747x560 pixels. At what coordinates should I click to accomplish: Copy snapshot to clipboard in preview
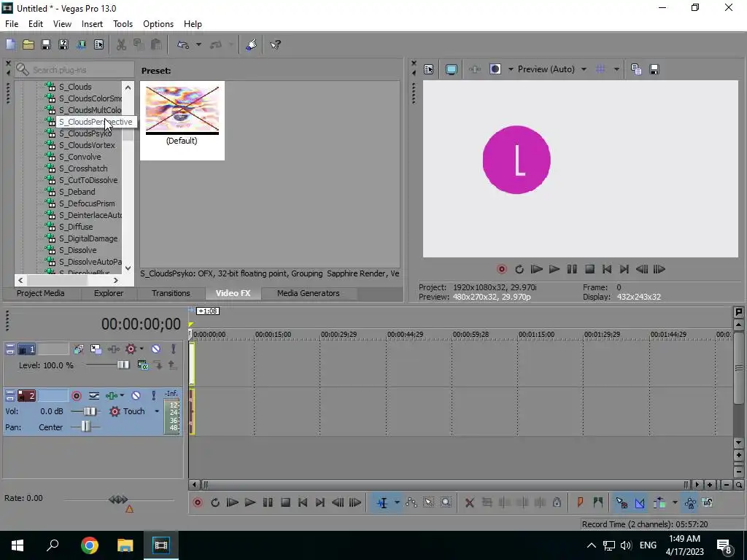(x=636, y=69)
